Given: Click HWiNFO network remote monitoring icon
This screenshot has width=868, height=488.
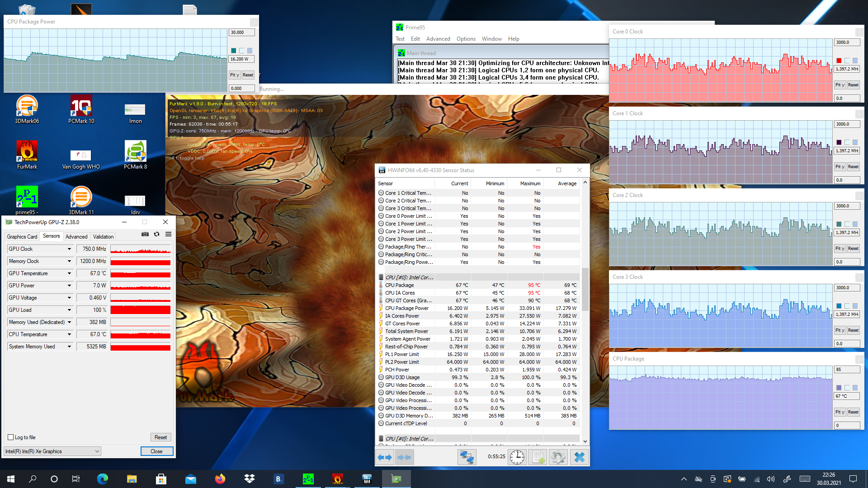Looking at the screenshot, I should point(466,457).
